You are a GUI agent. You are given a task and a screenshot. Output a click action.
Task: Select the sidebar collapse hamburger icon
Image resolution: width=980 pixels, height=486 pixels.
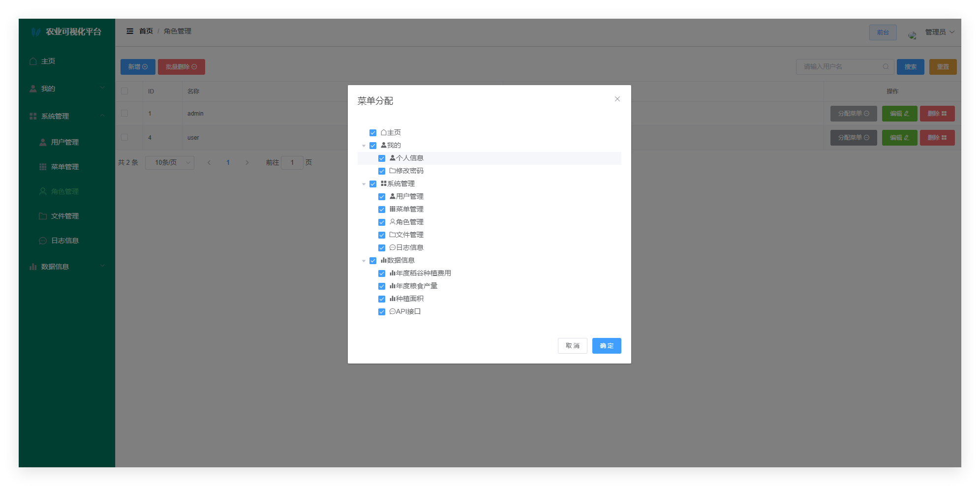pyautogui.click(x=130, y=31)
